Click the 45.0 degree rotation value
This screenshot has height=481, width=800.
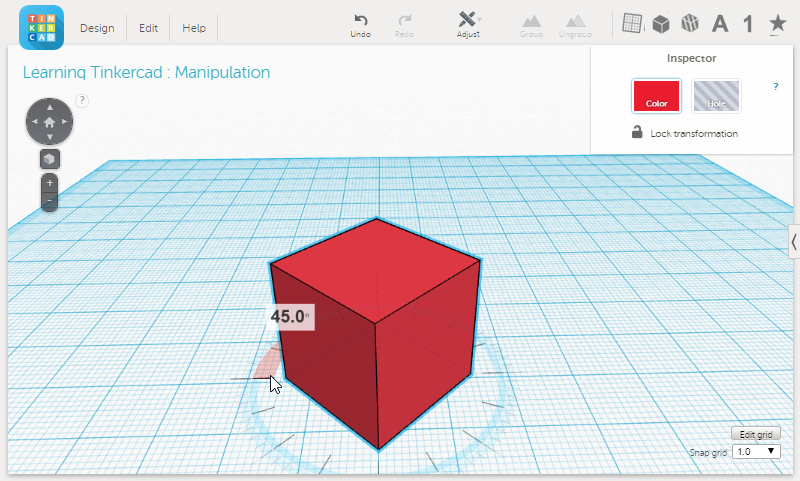(x=291, y=317)
